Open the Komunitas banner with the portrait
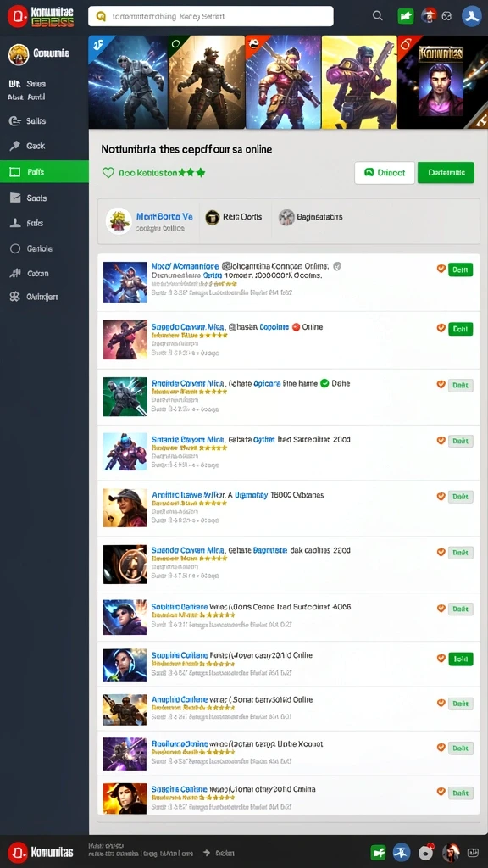Image resolution: width=488 pixels, height=868 pixels. (x=442, y=82)
